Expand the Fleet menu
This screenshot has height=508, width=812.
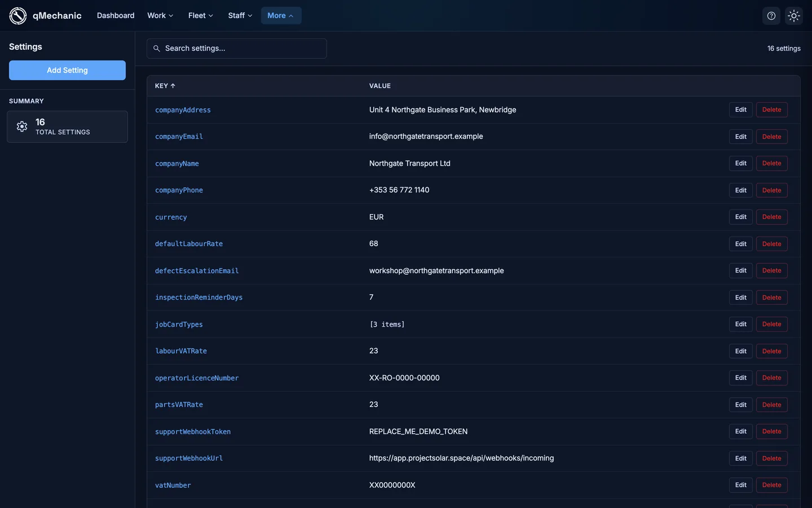(201, 16)
